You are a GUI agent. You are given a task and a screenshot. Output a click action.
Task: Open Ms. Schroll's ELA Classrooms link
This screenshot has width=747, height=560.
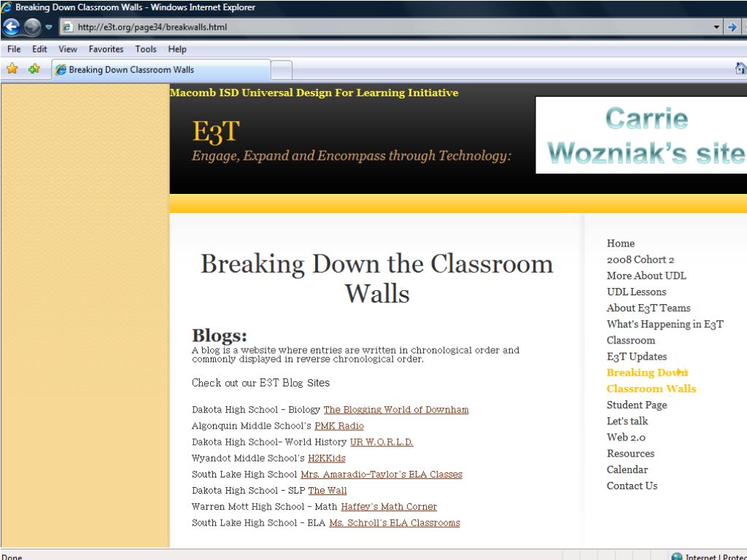(395, 523)
